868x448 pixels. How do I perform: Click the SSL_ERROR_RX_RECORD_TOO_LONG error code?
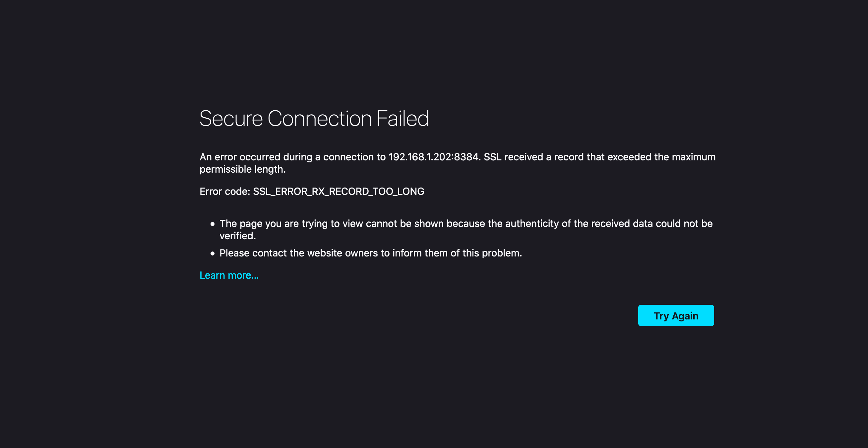[338, 191]
